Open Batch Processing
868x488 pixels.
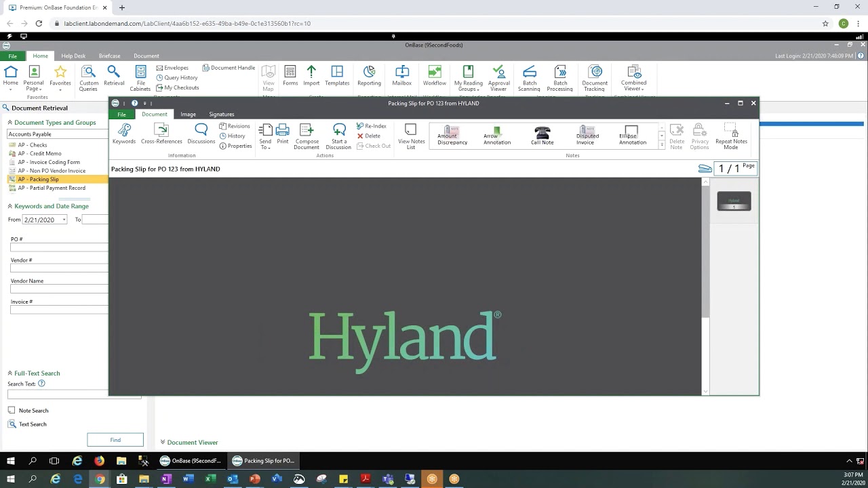(560, 79)
